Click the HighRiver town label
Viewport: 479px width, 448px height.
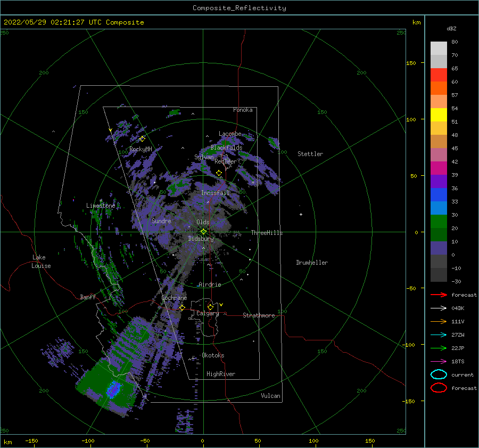click(x=221, y=374)
